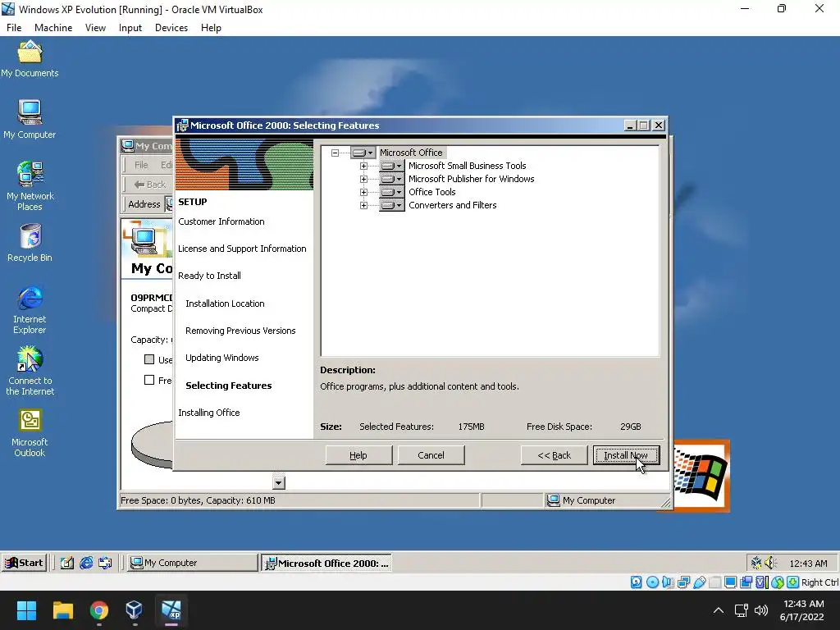Click the Windows 11 Start button
Image resolution: width=840 pixels, height=630 pixels.
click(26, 610)
